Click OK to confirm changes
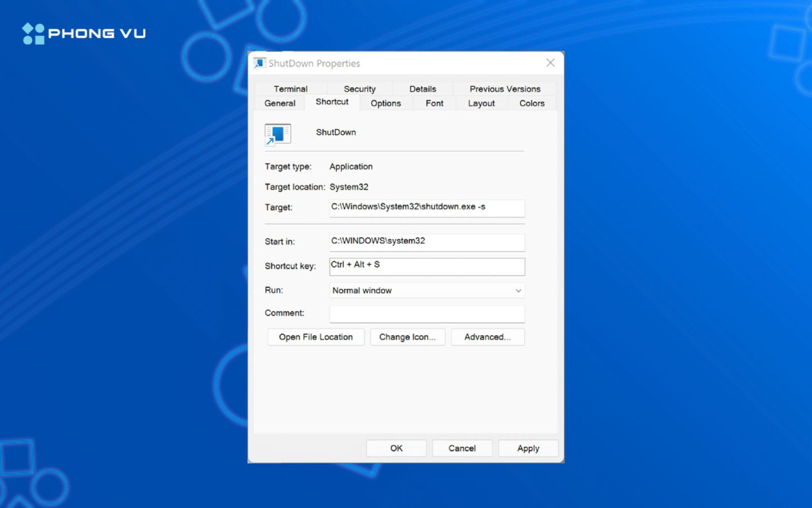812x508 pixels. tap(396, 448)
